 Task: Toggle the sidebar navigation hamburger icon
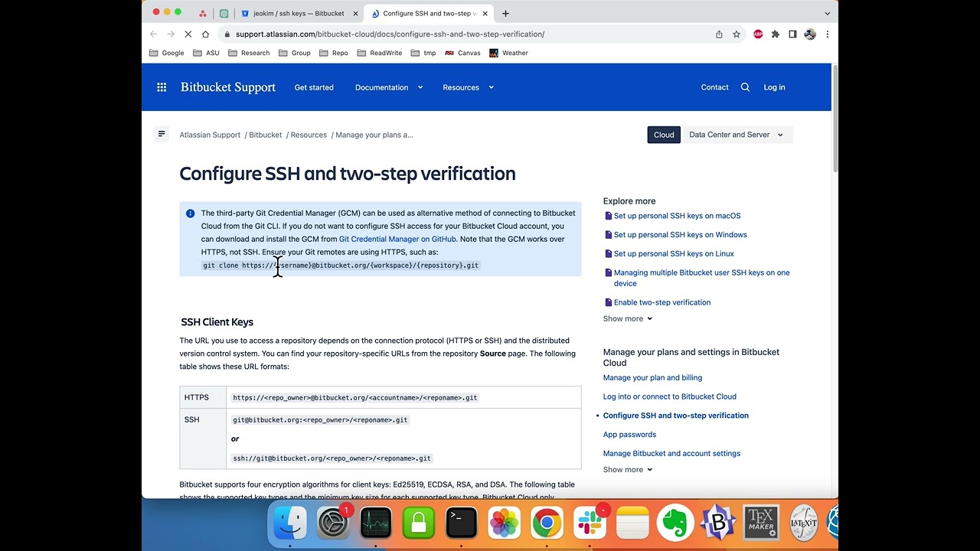(162, 134)
